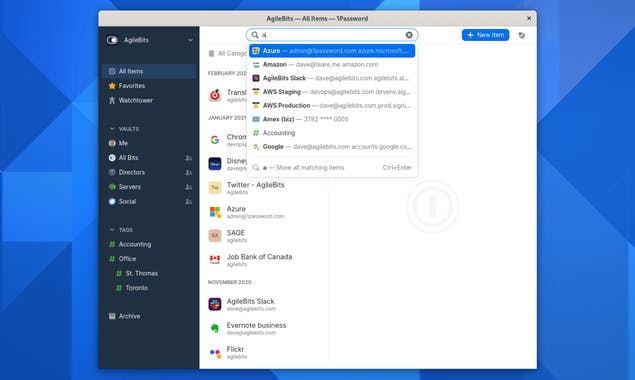635x380 pixels.
Task: Choose the Google search suggestion
Action: pyautogui.click(x=332, y=147)
